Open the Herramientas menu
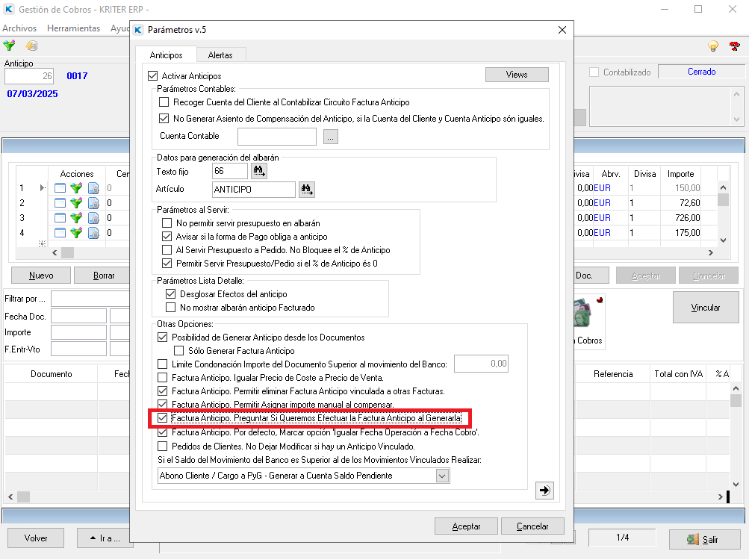This screenshot has width=749, height=560. pos(73,28)
